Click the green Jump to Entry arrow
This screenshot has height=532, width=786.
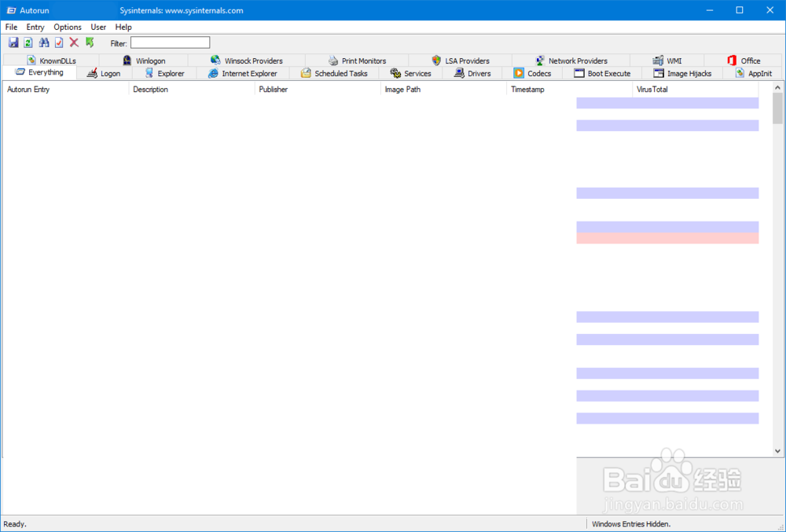tap(90, 42)
